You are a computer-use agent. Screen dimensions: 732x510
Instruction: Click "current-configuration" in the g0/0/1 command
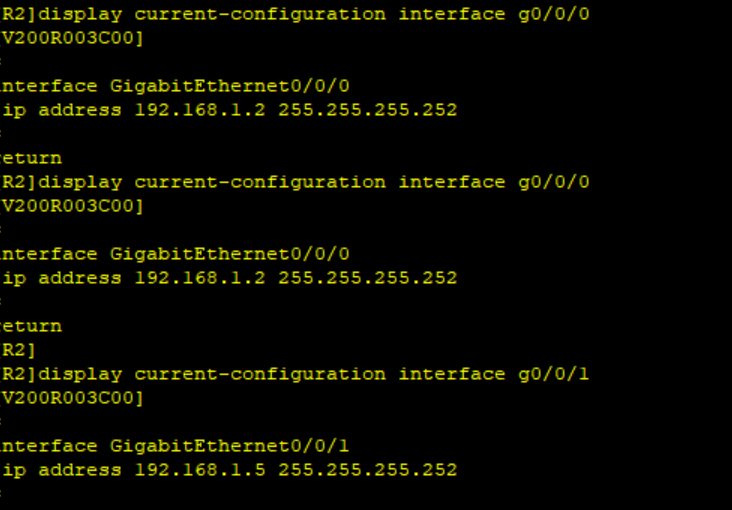click(x=260, y=374)
